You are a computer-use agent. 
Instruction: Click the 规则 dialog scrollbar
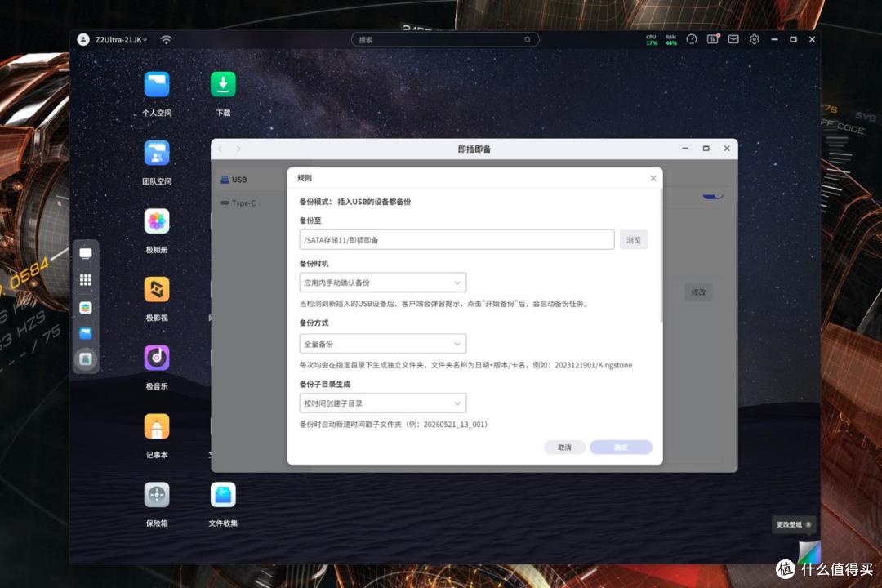click(x=661, y=256)
